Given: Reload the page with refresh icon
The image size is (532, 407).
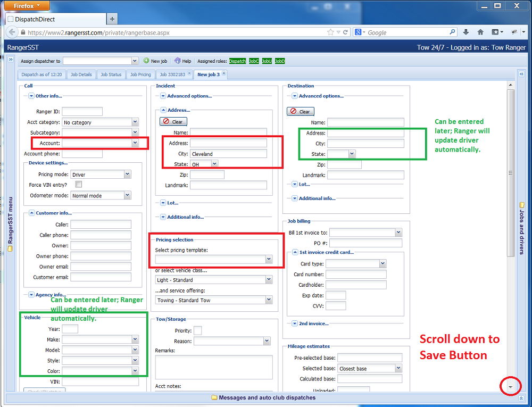Looking at the screenshot, I should tap(346, 32).
